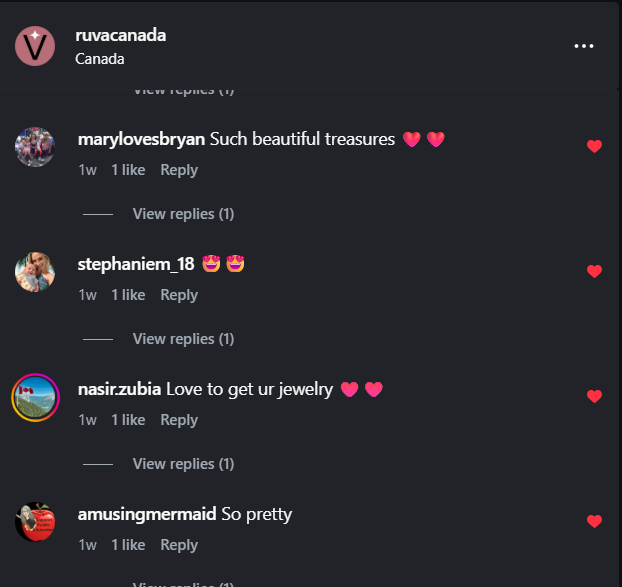Reply to amusingmermaid's comment
622x587 pixels.
[x=179, y=545]
